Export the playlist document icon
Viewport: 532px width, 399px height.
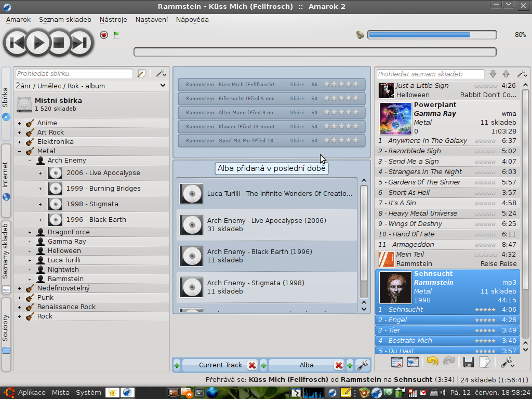(x=485, y=362)
